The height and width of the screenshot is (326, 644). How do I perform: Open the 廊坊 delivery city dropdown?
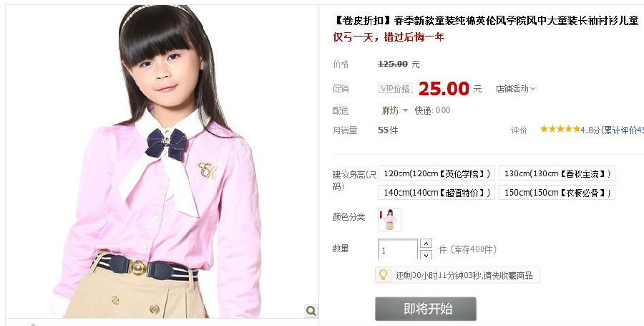(x=395, y=110)
